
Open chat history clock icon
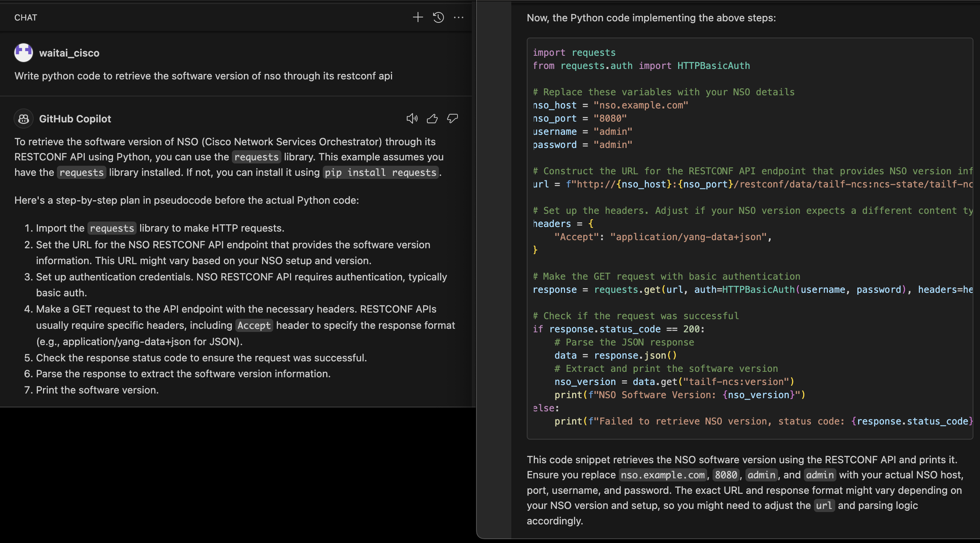coord(438,17)
